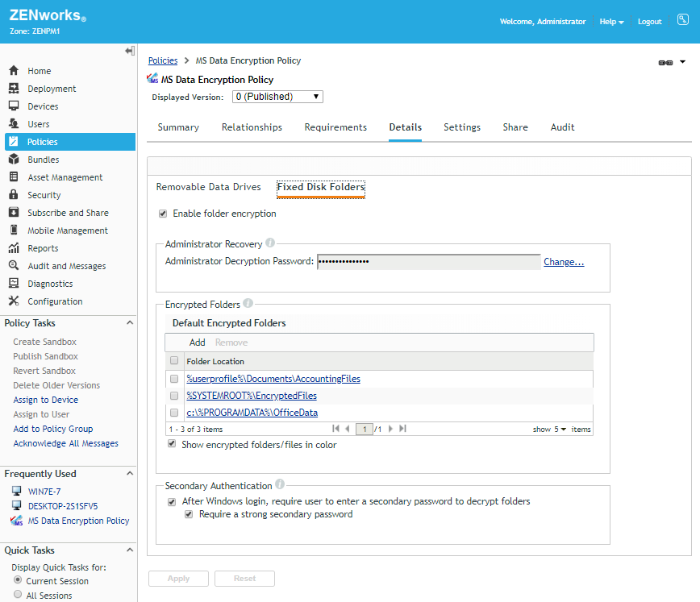Click the Devices monitor icon
Viewport: 700px width, 602px height.
(14, 106)
